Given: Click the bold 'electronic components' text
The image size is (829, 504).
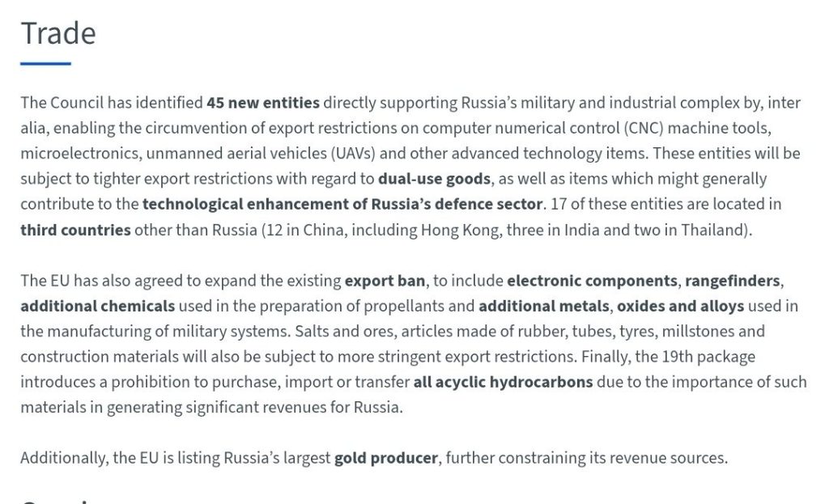Looking at the screenshot, I should [592, 281].
